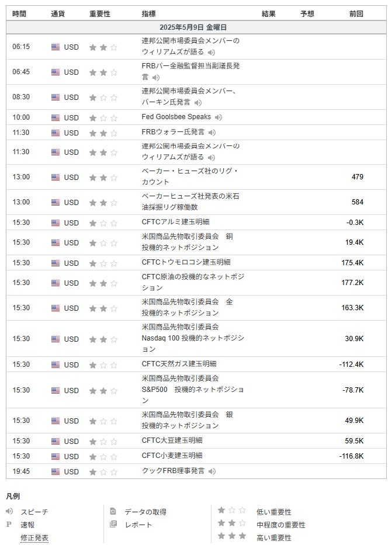
Task: Click US flag icon in 06:15 row
Action: point(55,47)
